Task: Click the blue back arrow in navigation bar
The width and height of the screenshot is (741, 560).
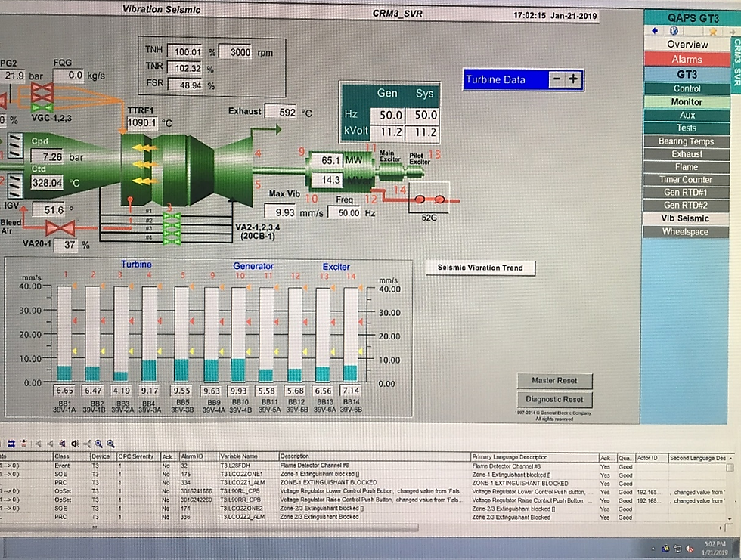Action: point(655,31)
